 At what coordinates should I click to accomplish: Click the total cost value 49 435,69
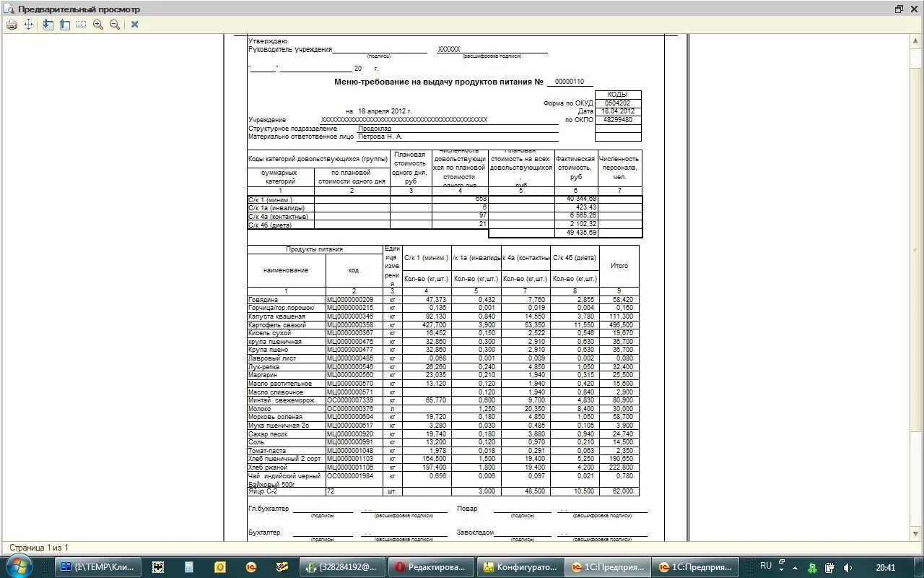tap(582, 233)
